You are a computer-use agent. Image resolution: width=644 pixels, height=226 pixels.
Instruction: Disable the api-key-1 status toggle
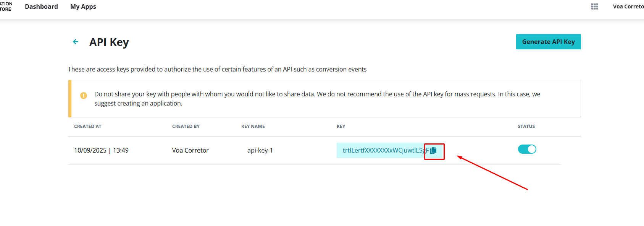pos(527,149)
